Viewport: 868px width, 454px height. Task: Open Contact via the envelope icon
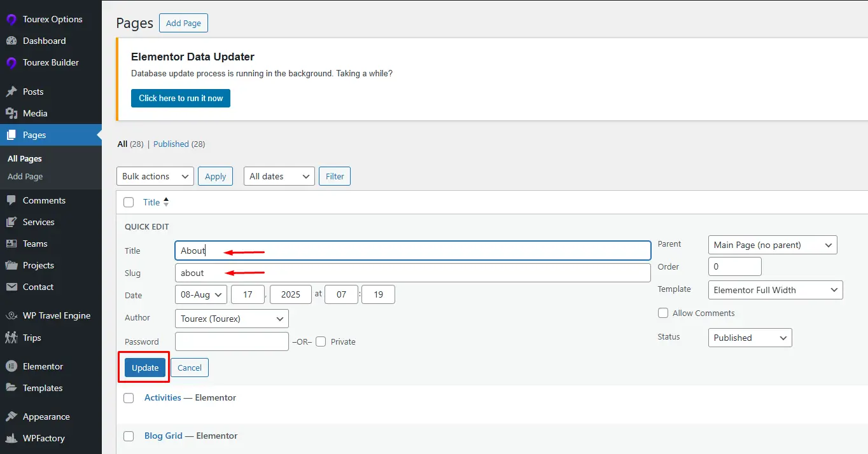pos(11,287)
